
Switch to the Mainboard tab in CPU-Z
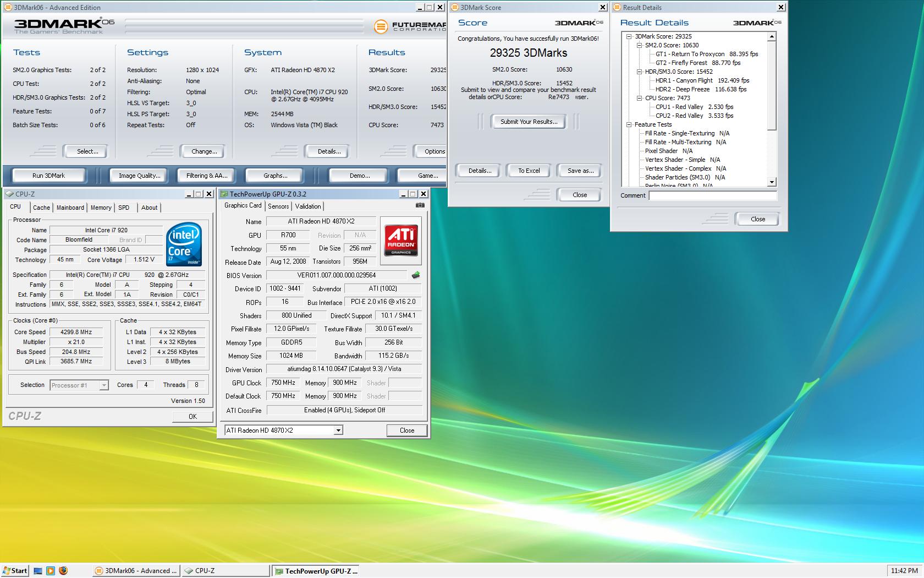click(x=70, y=208)
